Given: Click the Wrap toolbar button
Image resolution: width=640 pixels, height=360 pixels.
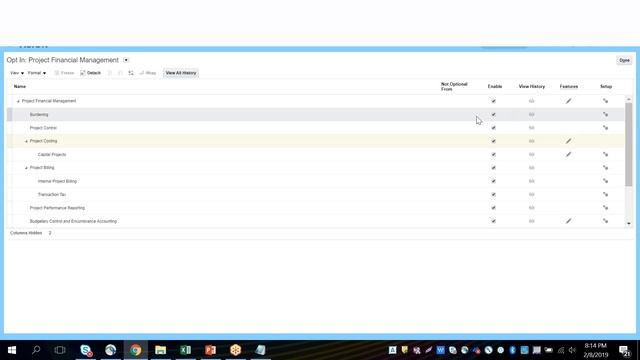Looking at the screenshot, I should tap(148, 73).
